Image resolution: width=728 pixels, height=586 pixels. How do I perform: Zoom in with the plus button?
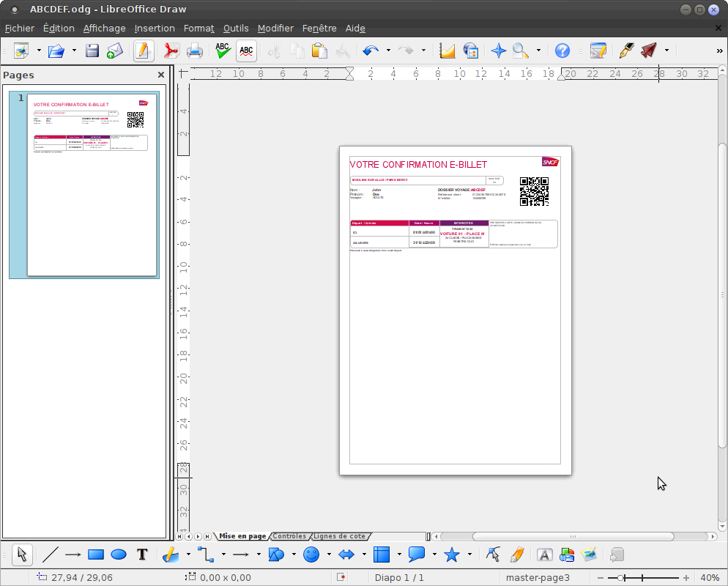[686, 578]
